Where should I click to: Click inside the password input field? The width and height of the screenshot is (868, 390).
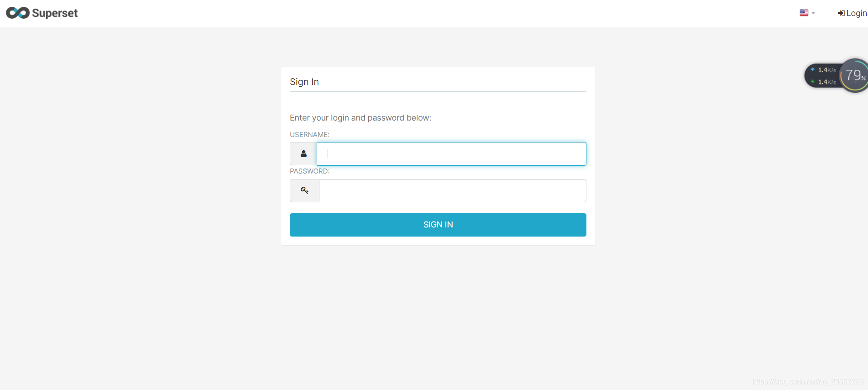pyautogui.click(x=452, y=190)
